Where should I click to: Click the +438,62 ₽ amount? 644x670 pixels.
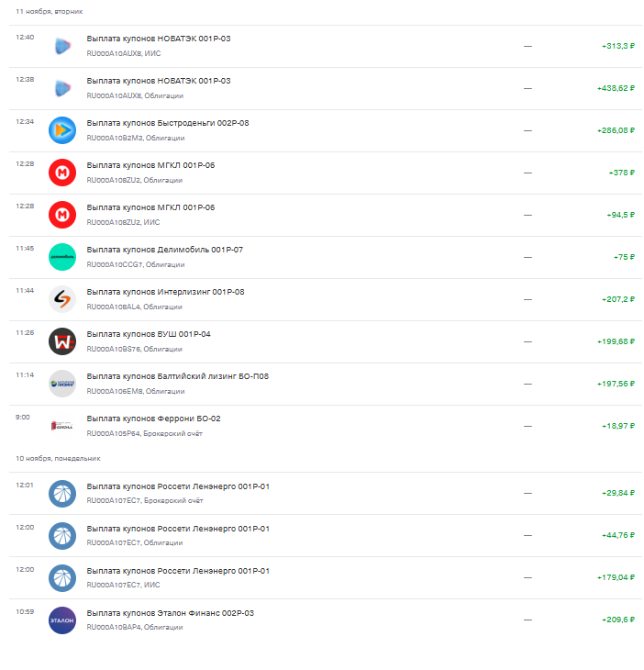coord(616,88)
